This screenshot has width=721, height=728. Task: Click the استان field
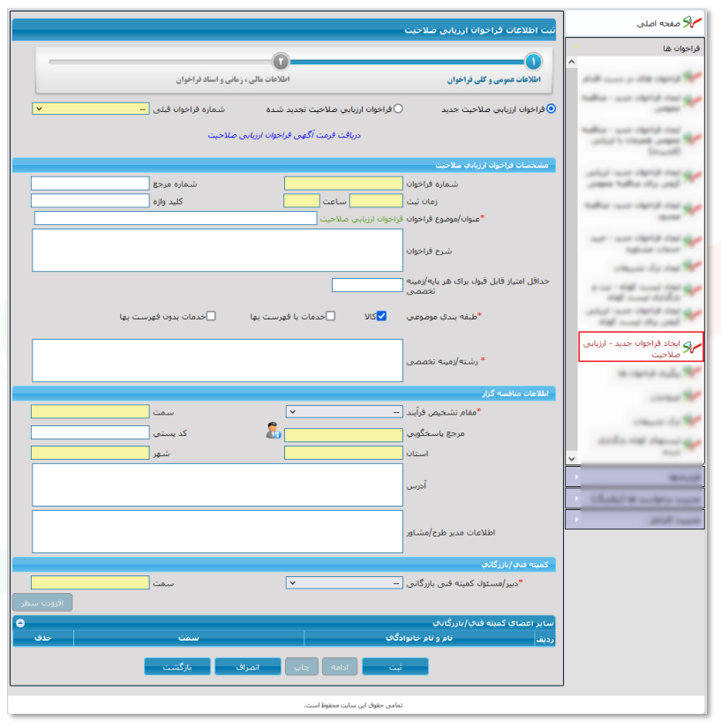[x=343, y=453]
